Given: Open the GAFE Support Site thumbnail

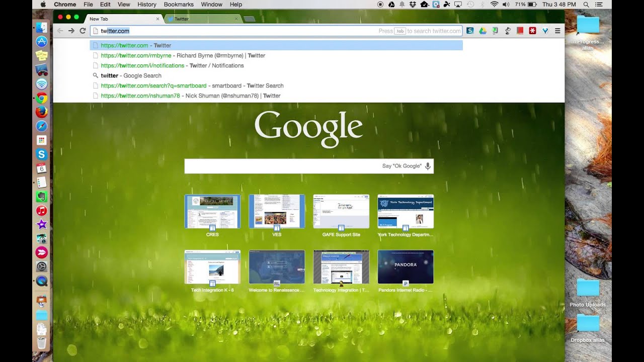Looking at the screenshot, I should tap(341, 212).
